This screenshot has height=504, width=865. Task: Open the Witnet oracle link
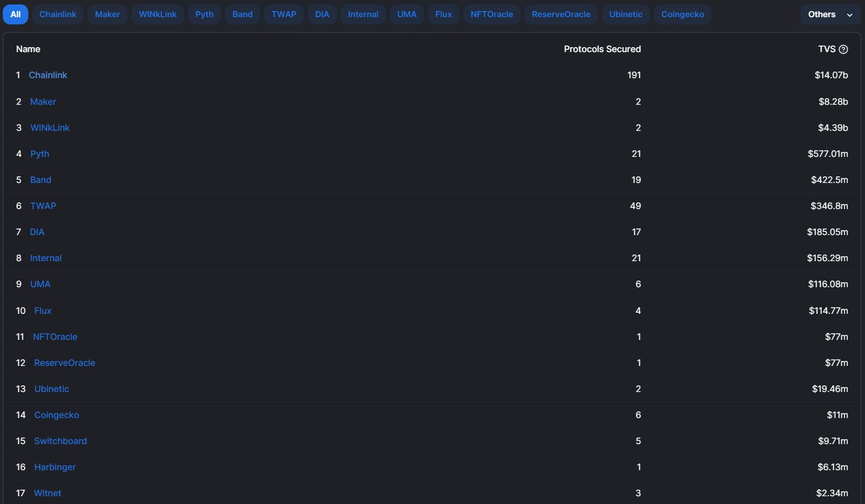[48, 493]
